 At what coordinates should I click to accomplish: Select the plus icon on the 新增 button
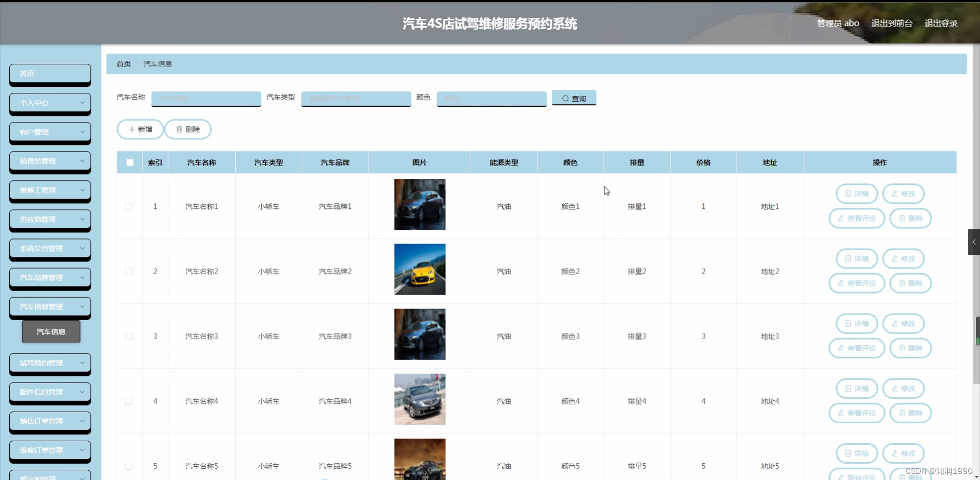[132, 129]
